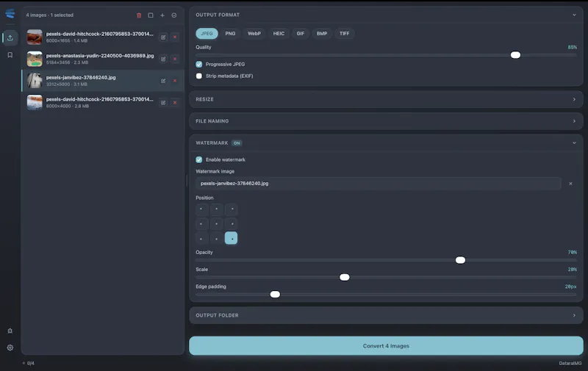
Task: Set watermark position to top-center
Action: 216,209
